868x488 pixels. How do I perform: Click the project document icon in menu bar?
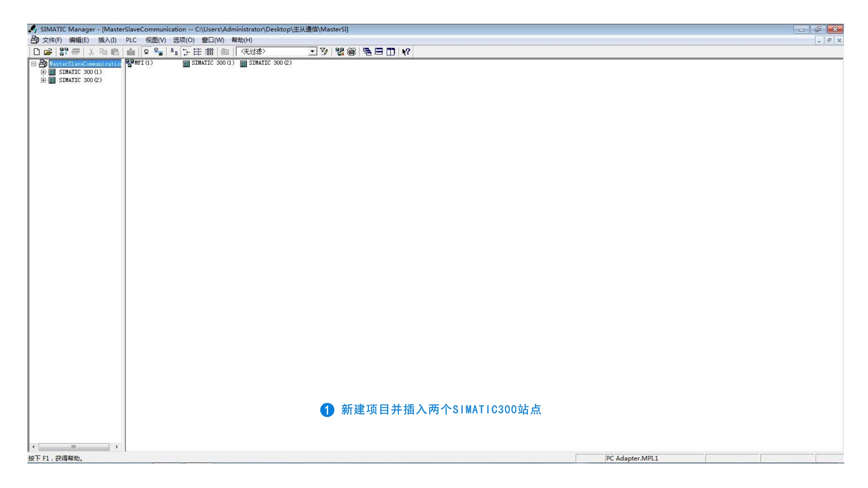pos(35,40)
